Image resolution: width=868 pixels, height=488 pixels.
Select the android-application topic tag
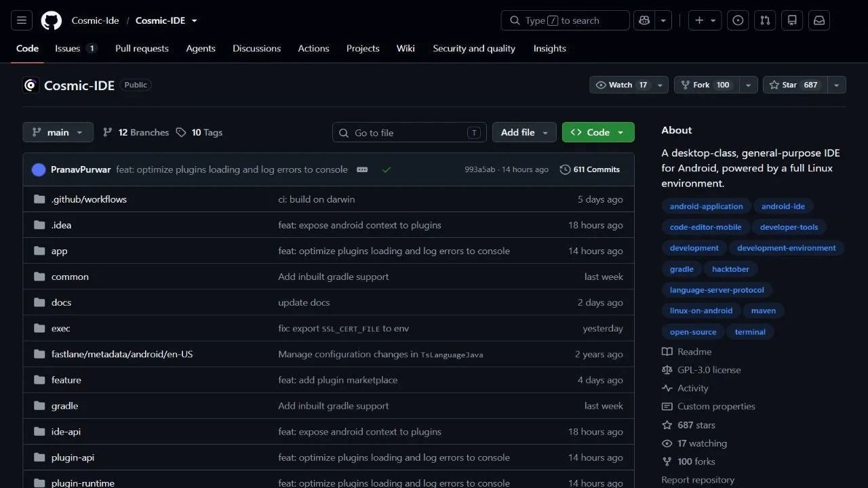coord(707,206)
